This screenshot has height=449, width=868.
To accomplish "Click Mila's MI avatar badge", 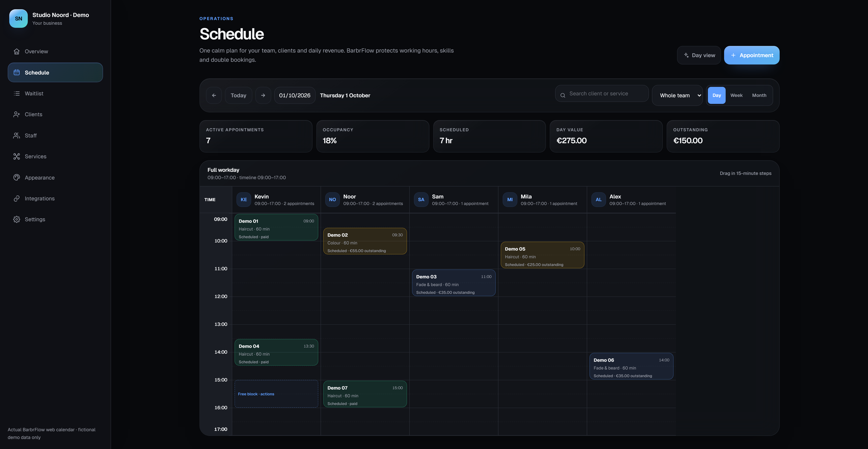I will 510,200.
